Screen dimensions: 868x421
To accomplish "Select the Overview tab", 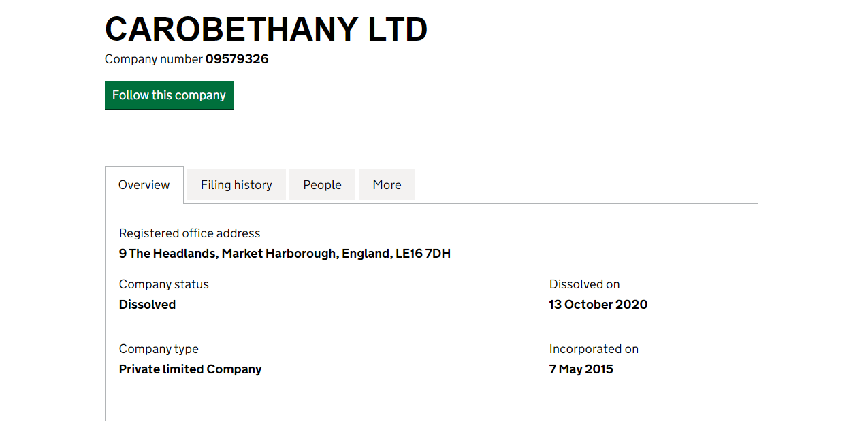I will 144,185.
